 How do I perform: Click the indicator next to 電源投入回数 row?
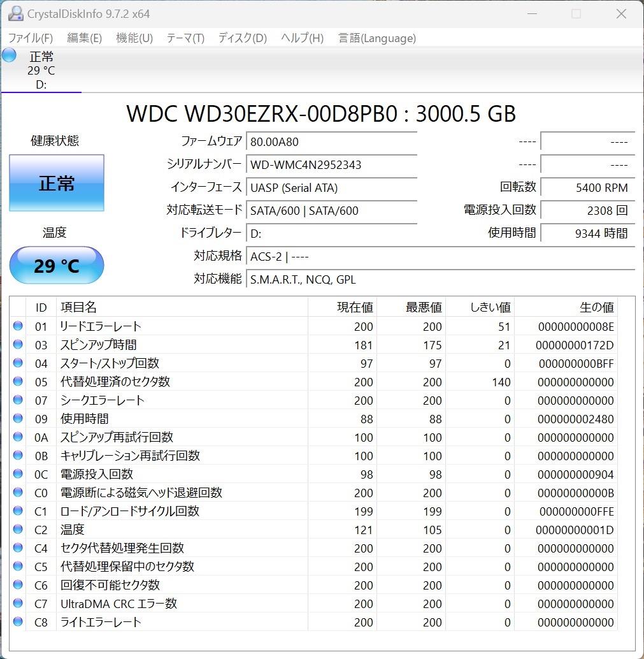pyautogui.click(x=19, y=474)
